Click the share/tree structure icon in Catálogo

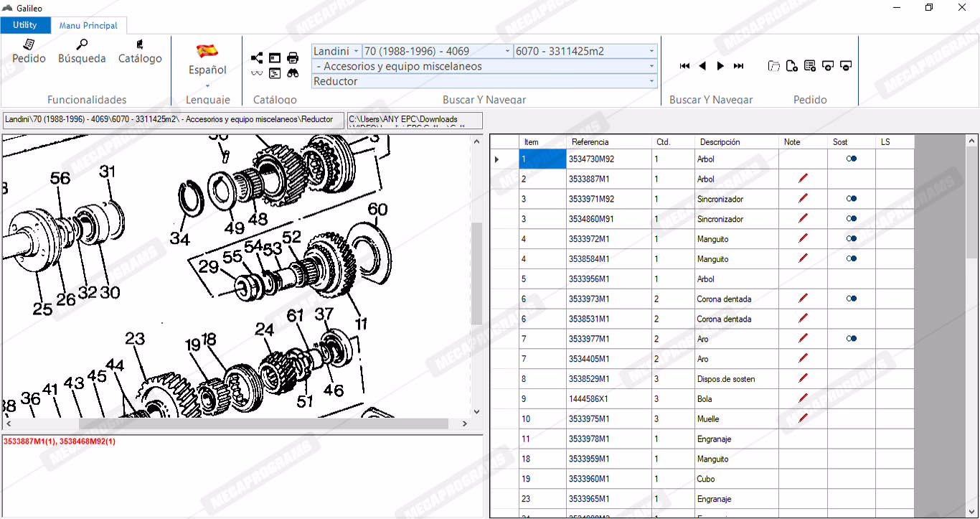[x=257, y=58]
